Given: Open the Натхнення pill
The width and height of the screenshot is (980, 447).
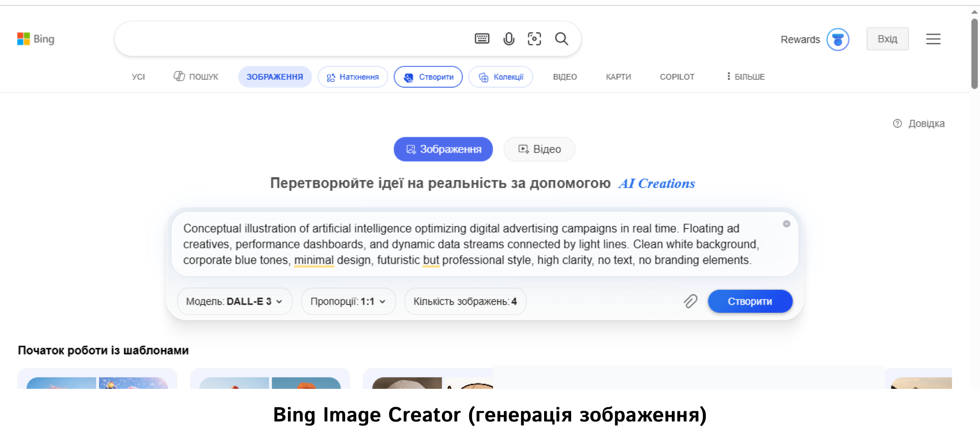Looking at the screenshot, I should tap(353, 77).
